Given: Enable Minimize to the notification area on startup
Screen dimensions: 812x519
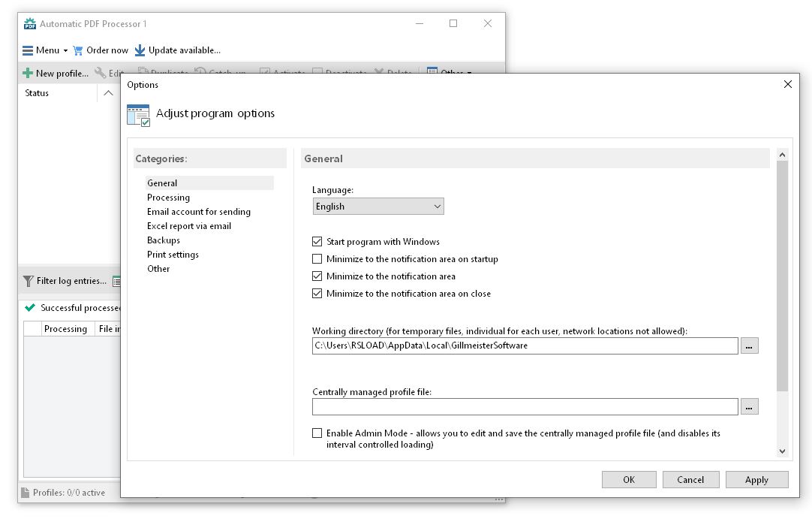Looking at the screenshot, I should [x=317, y=258].
